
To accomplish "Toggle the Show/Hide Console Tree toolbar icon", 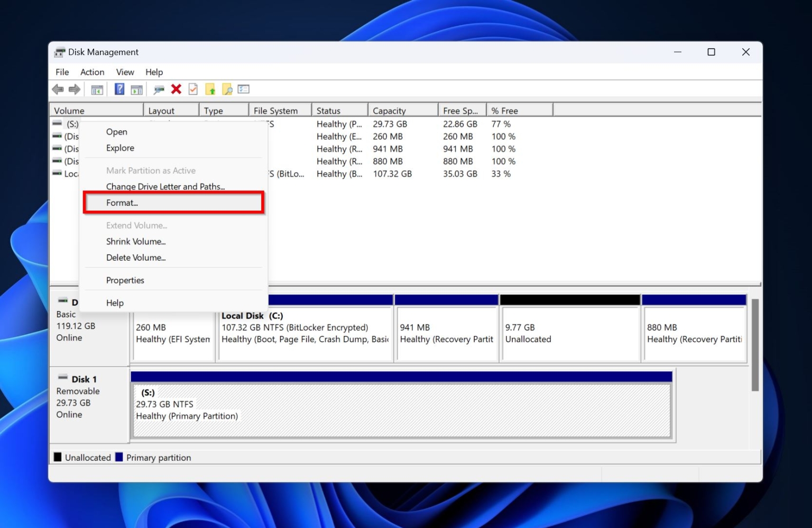I will [x=97, y=89].
